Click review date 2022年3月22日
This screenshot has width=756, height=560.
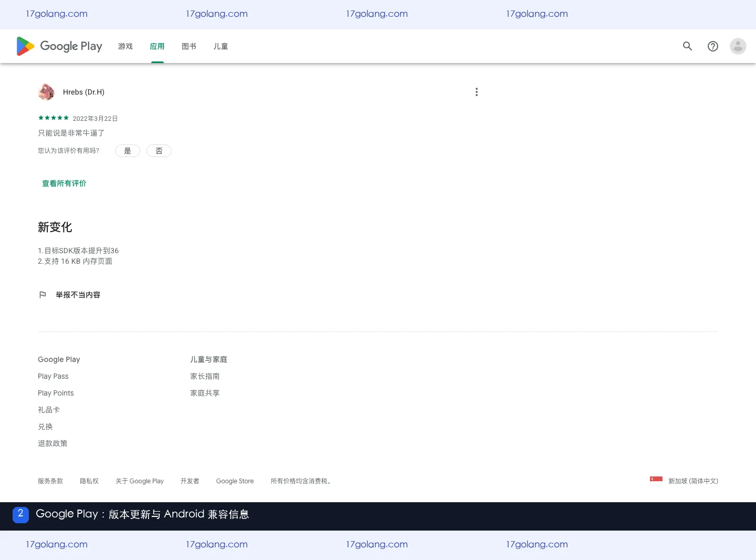coord(95,119)
